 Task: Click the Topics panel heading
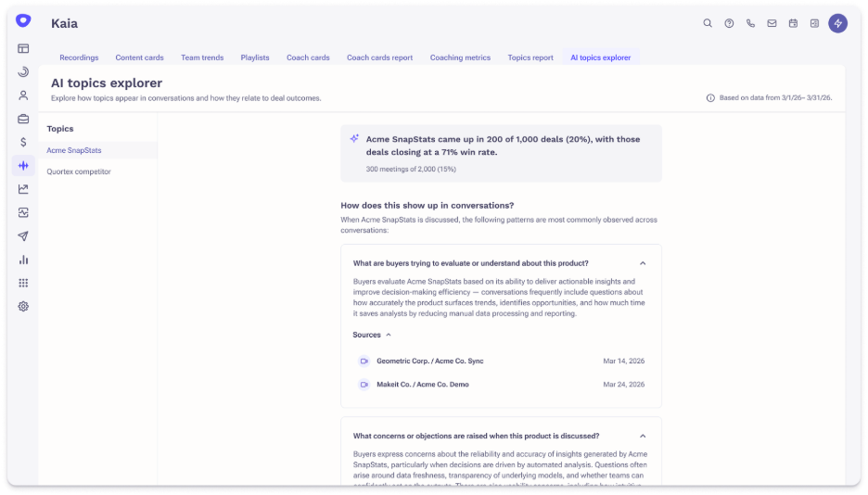tap(59, 128)
